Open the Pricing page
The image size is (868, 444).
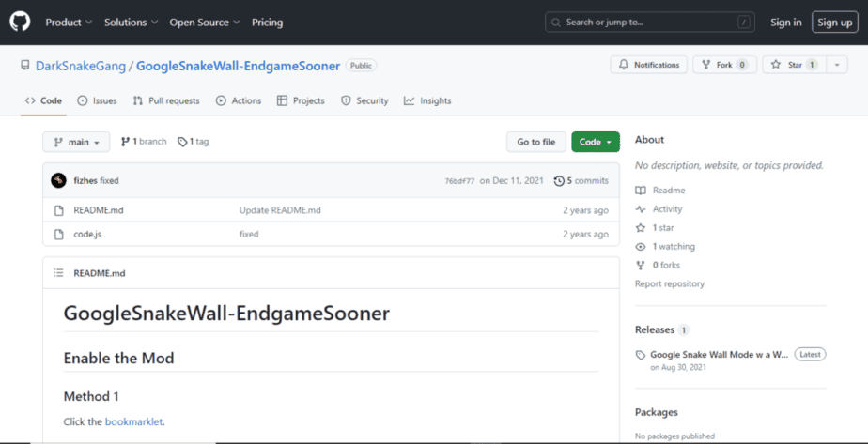pos(268,23)
